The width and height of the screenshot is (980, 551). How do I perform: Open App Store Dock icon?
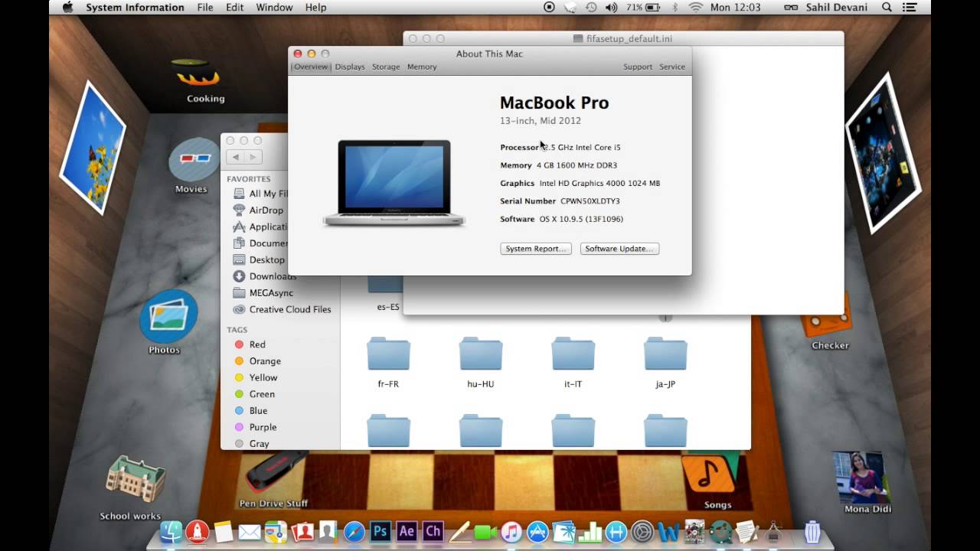pos(537,532)
